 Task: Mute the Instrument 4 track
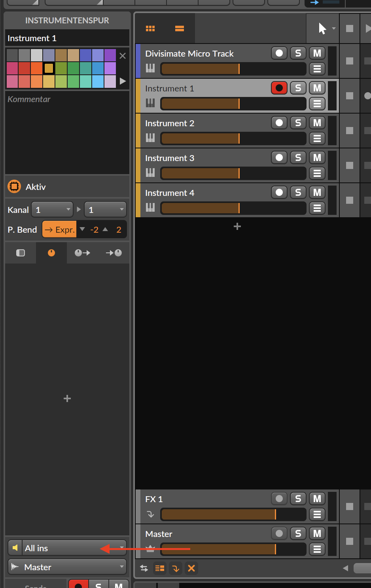317,192
